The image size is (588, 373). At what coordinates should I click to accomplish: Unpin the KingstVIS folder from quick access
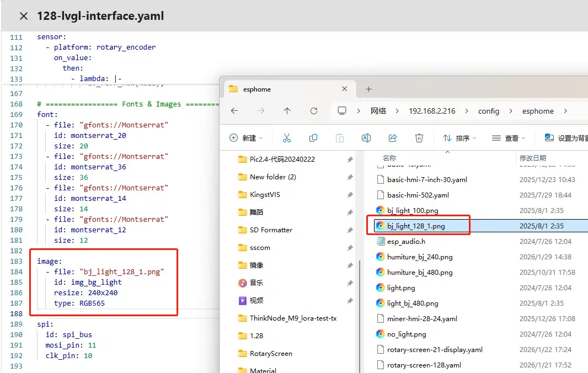click(350, 195)
